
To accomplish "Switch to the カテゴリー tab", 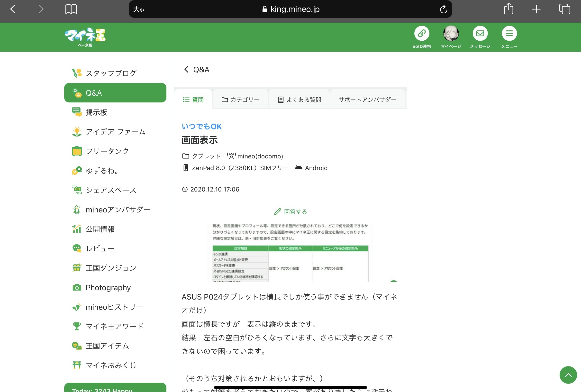I will click(x=240, y=100).
